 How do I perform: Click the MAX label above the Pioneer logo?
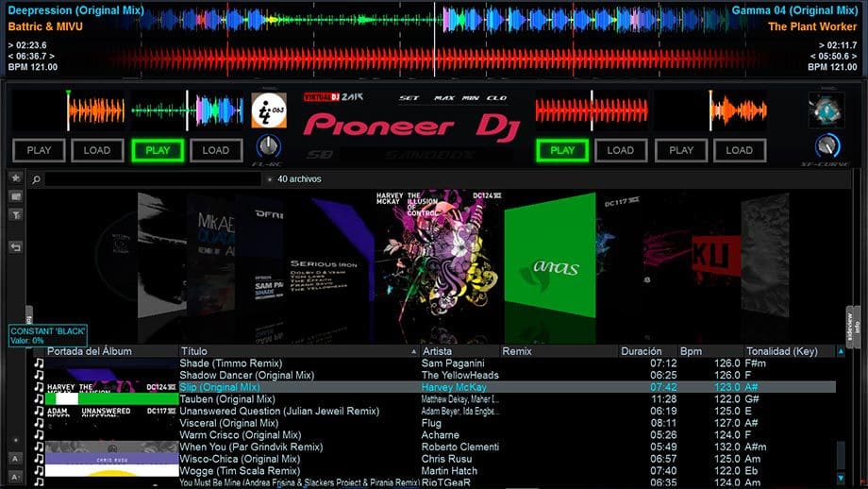pyautogui.click(x=444, y=98)
